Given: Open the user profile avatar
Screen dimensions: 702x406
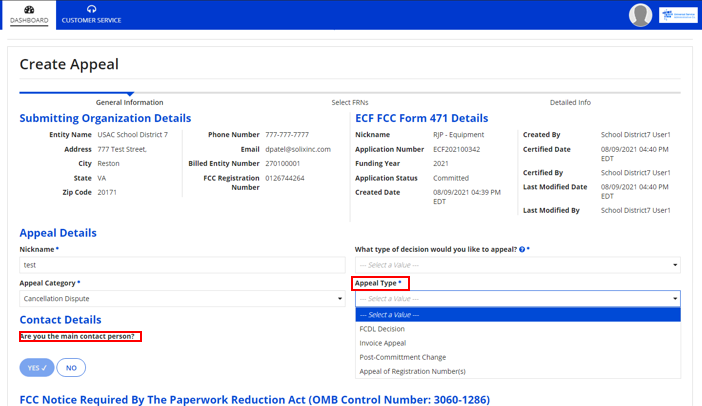Looking at the screenshot, I should [640, 15].
